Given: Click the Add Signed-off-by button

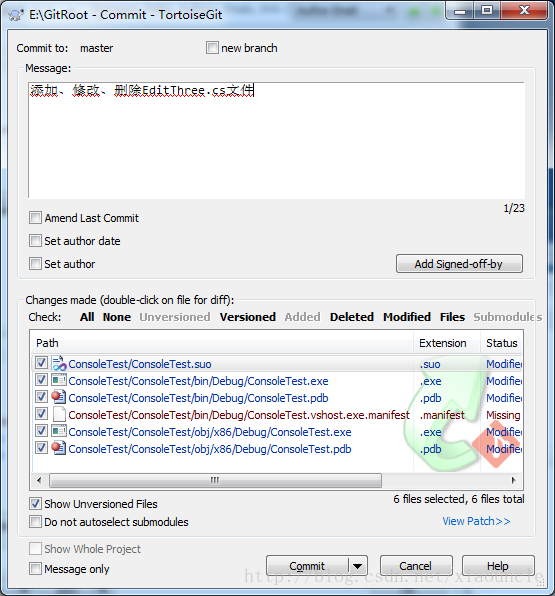Looking at the screenshot, I should [x=459, y=264].
